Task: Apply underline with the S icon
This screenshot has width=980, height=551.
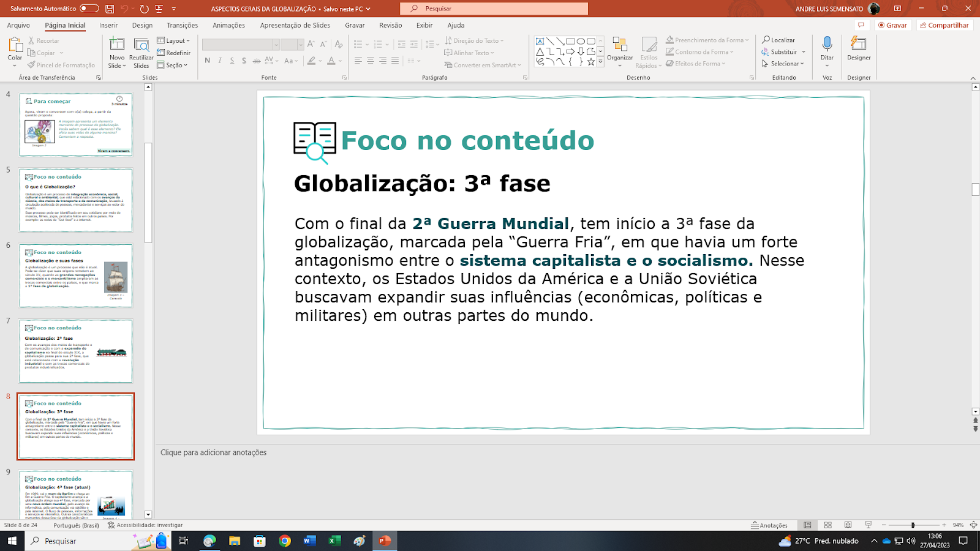Action: pos(232,61)
